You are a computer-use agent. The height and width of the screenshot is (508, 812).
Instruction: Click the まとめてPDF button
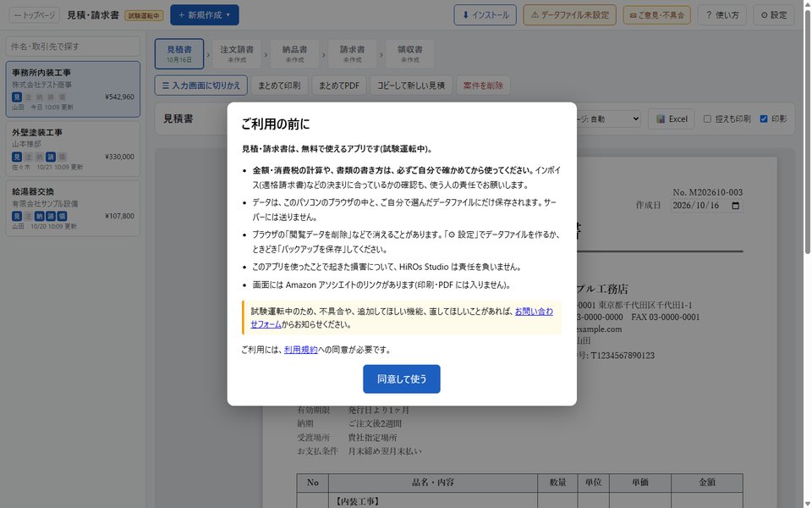pyautogui.click(x=338, y=86)
